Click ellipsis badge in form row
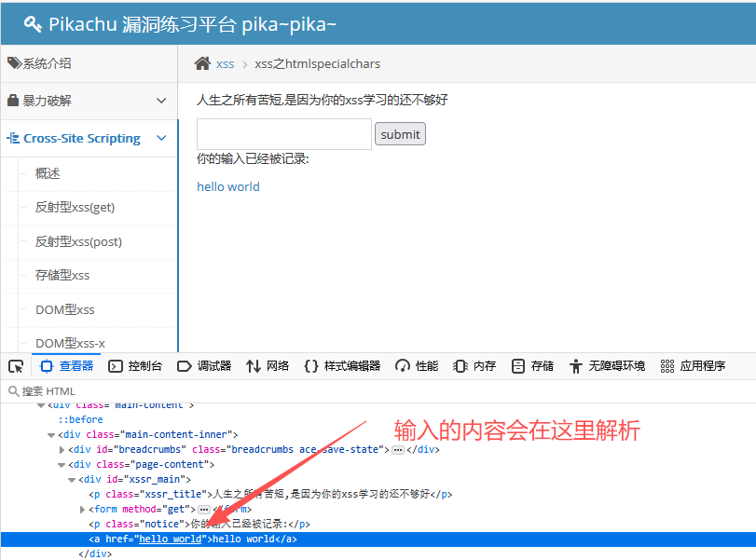 204,510
